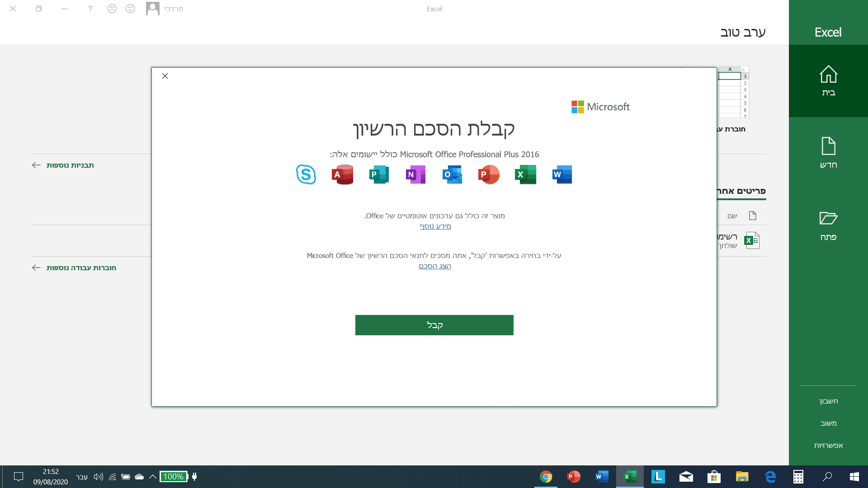Click the Outlook icon in the dialog
The width and height of the screenshot is (868, 488).
[452, 175]
